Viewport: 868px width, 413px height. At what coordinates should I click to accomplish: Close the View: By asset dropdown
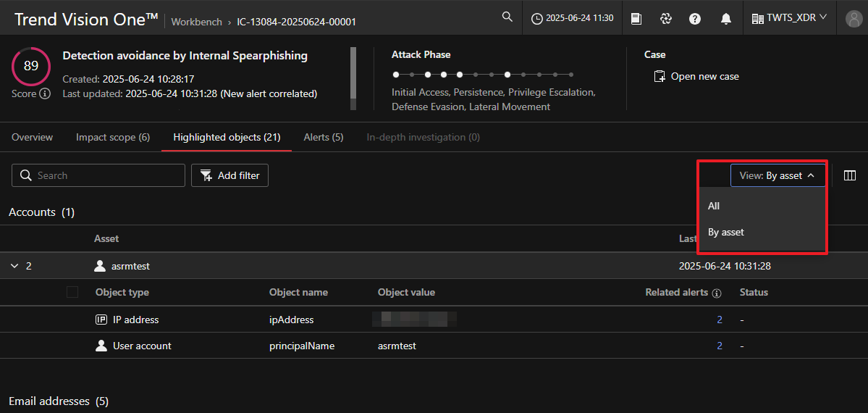(x=778, y=175)
